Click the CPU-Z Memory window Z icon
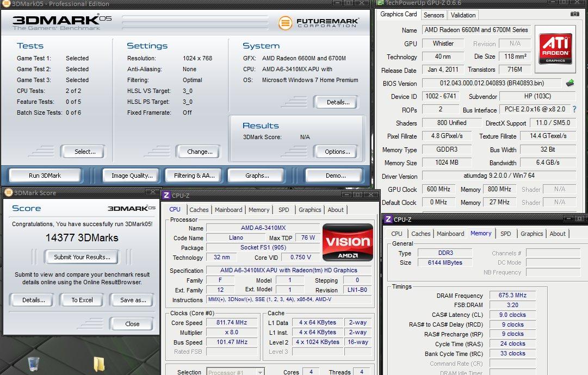This screenshot has height=375, width=588. click(388, 219)
